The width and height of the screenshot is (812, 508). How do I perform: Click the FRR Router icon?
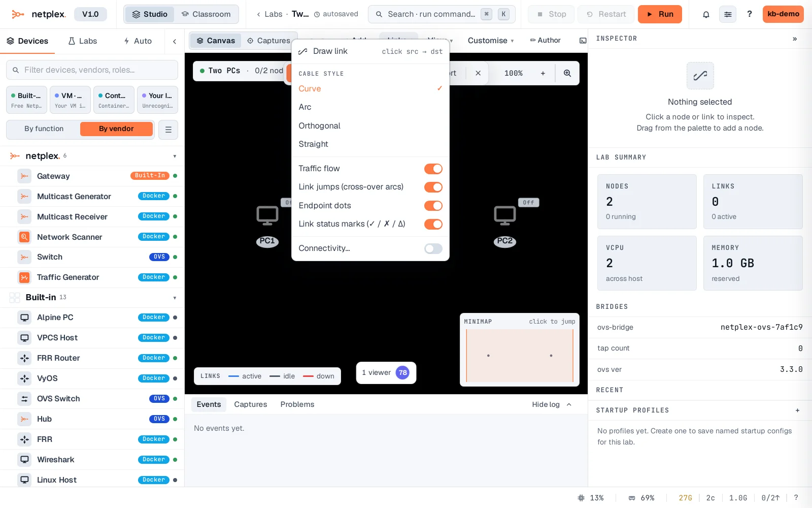point(24,358)
